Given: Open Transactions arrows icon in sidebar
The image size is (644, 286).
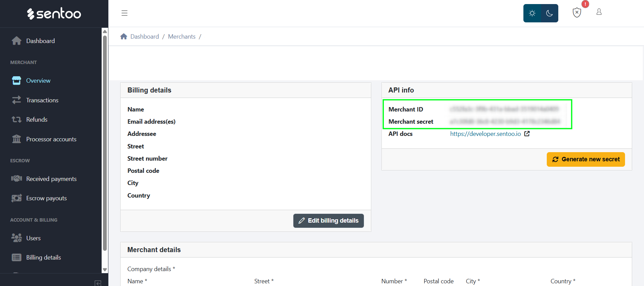Looking at the screenshot, I should (x=17, y=100).
